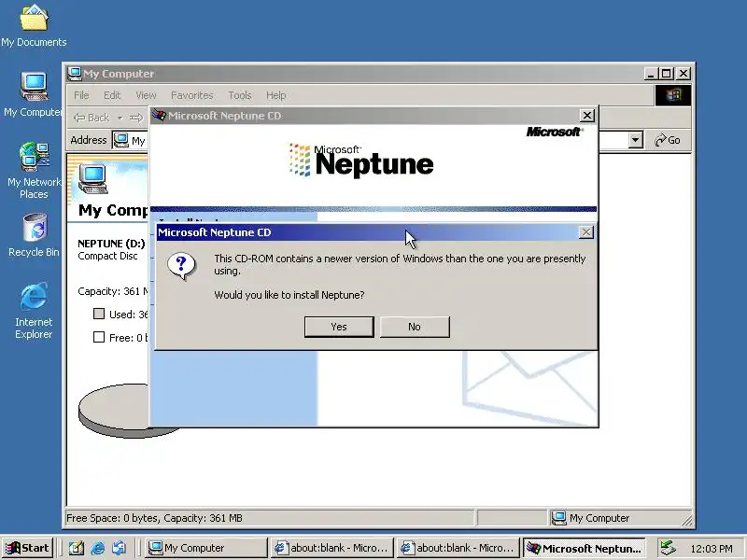This screenshot has width=747, height=560.
Task: Click the Neptune CD window title icon
Action: tap(159, 115)
